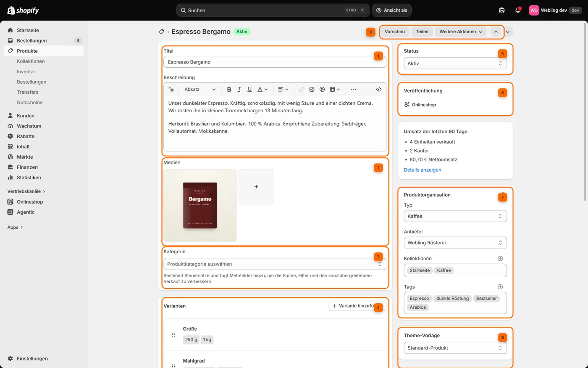The width and height of the screenshot is (588, 368).
Task: Open the Produktkategorie auswählen dropdown
Action: tap(275, 264)
